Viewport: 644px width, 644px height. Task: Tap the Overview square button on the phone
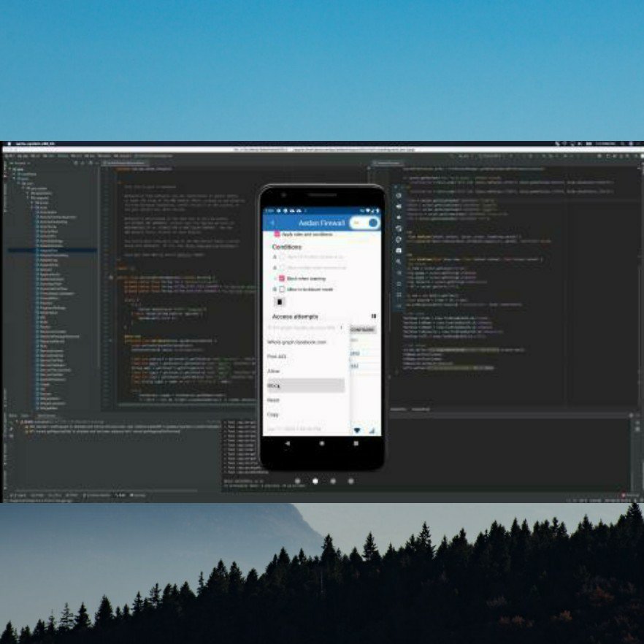click(x=356, y=443)
